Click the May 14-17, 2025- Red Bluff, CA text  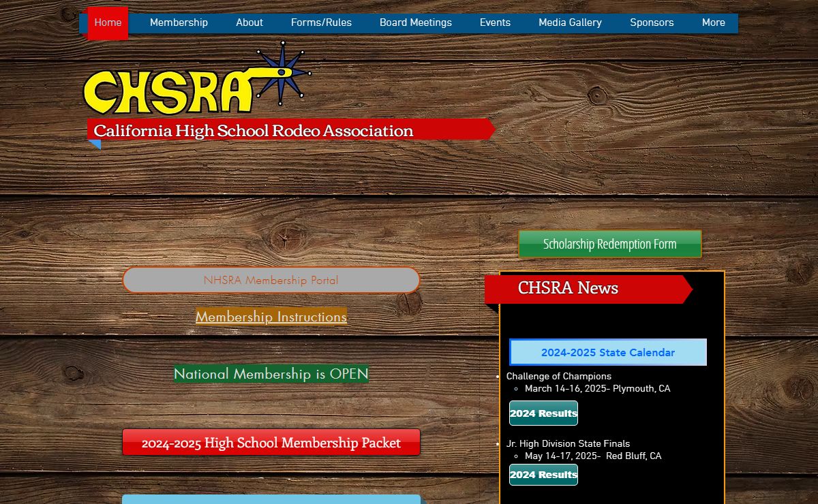[x=593, y=456]
